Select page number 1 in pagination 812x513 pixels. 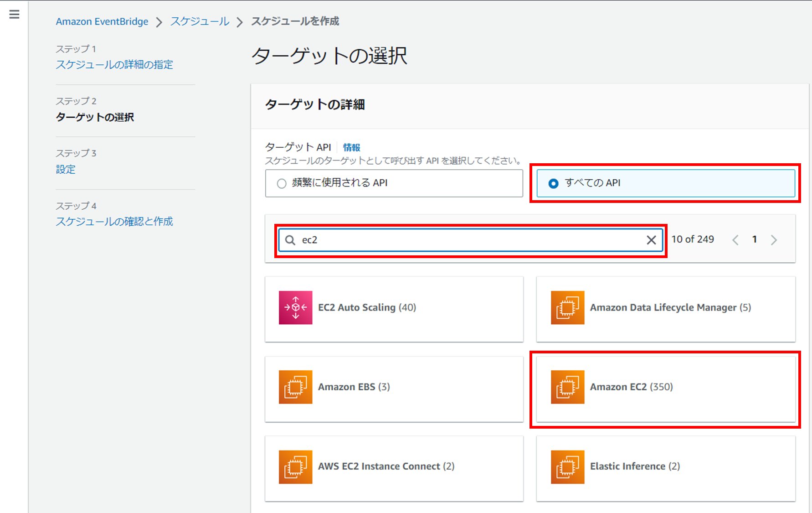755,239
